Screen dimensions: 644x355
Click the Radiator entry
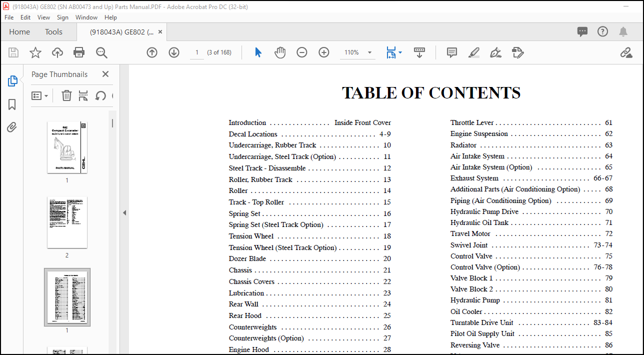(x=531, y=145)
